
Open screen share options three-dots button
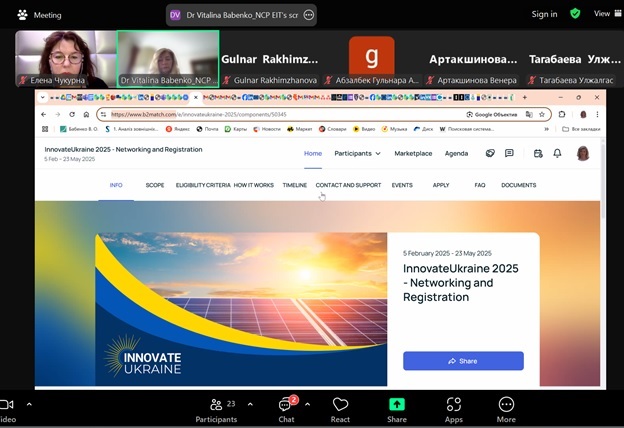[x=309, y=15]
